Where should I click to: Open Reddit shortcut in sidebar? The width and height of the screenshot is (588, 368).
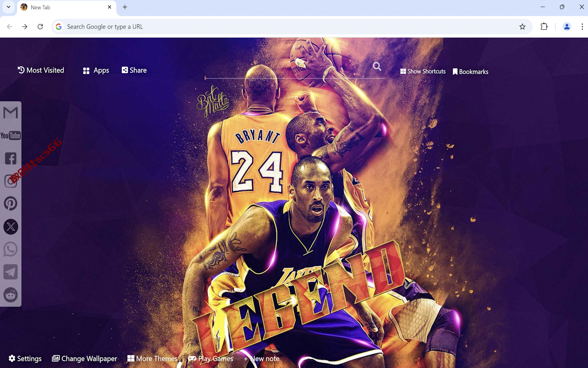tap(11, 295)
